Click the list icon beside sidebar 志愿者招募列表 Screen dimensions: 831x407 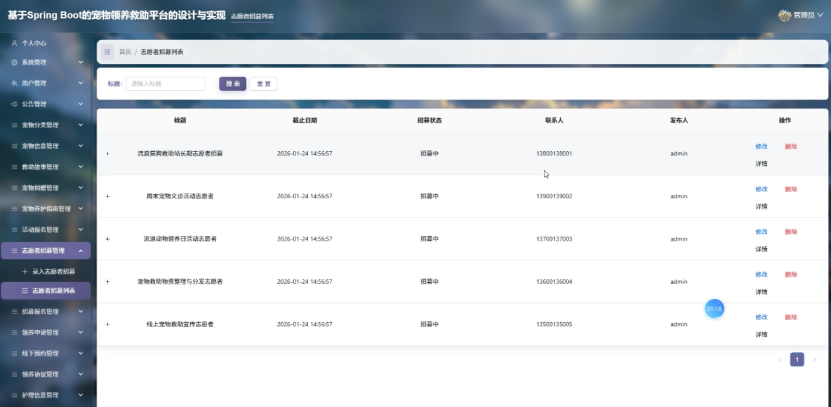[24, 291]
